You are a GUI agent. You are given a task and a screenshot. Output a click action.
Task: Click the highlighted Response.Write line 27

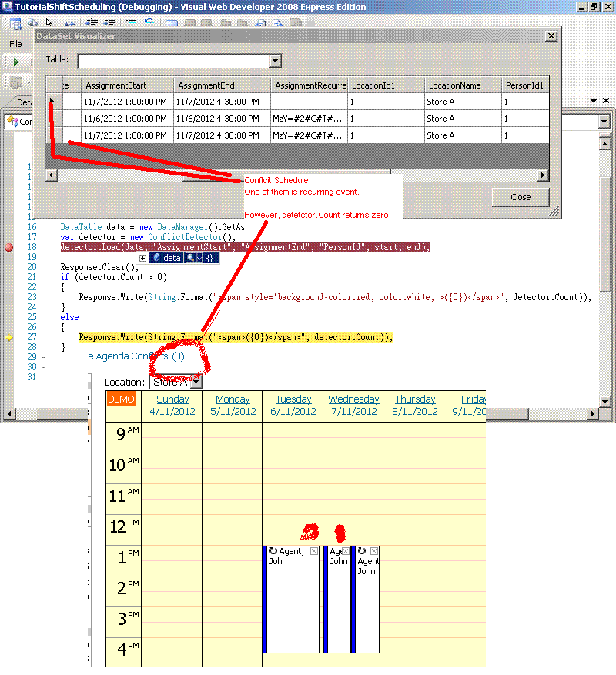[x=236, y=337]
